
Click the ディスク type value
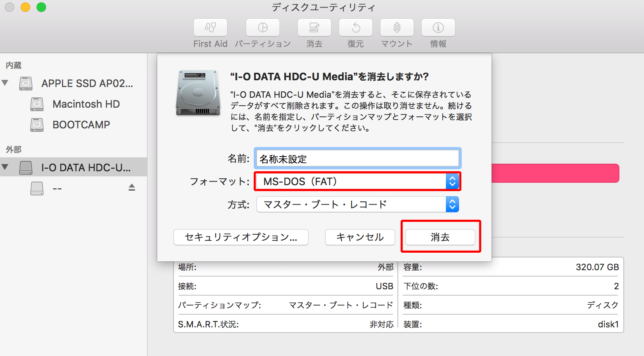point(603,305)
